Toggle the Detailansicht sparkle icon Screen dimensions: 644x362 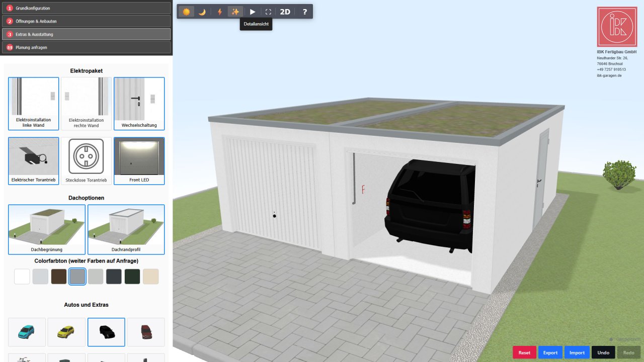pyautogui.click(x=235, y=12)
